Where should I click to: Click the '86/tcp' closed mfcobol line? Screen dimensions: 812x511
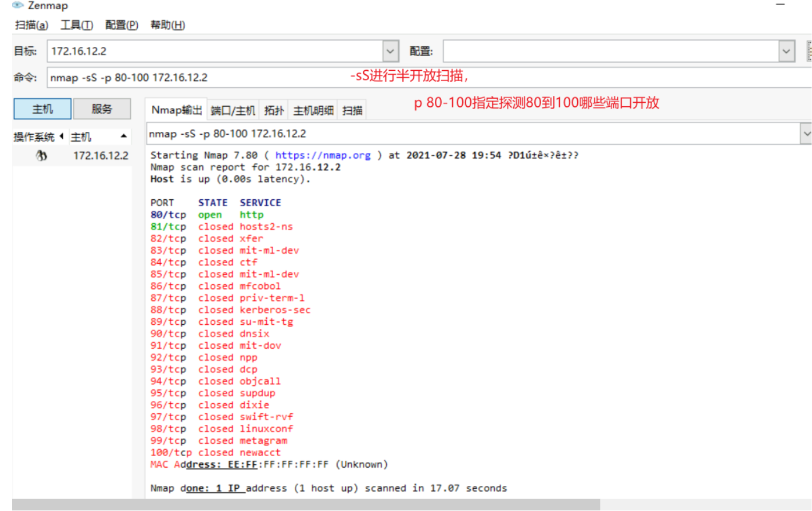click(x=215, y=286)
